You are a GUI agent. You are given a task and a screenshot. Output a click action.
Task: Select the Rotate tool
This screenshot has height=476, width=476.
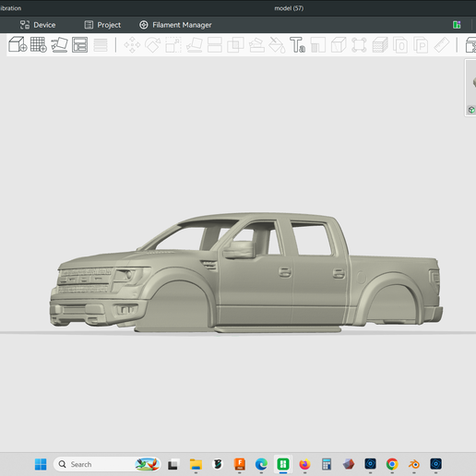(x=153, y=45)
